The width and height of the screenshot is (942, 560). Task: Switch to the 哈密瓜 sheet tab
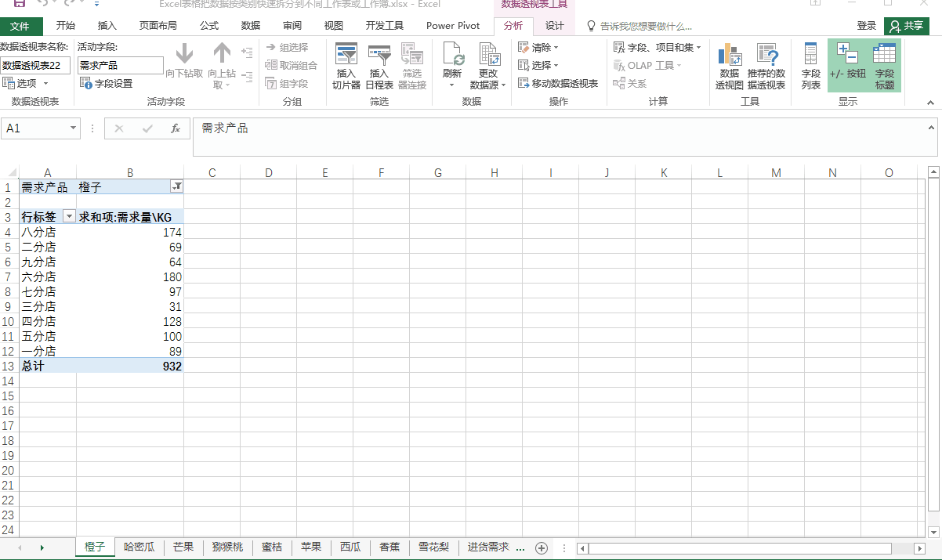point(139,547)
